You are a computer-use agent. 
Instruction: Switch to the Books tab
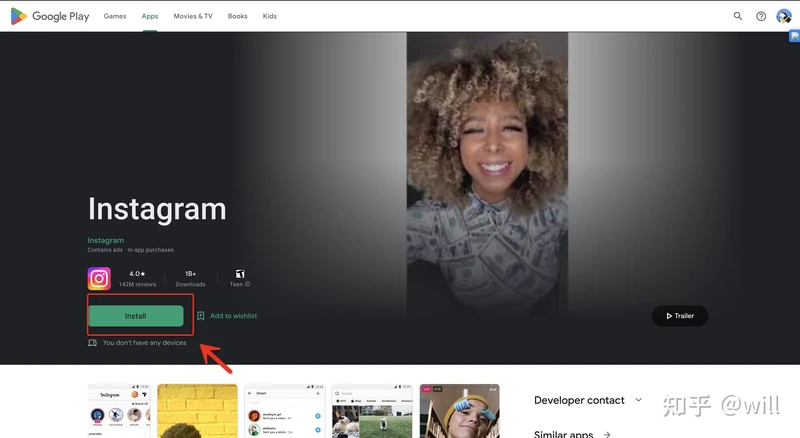(x=238, y=16)
